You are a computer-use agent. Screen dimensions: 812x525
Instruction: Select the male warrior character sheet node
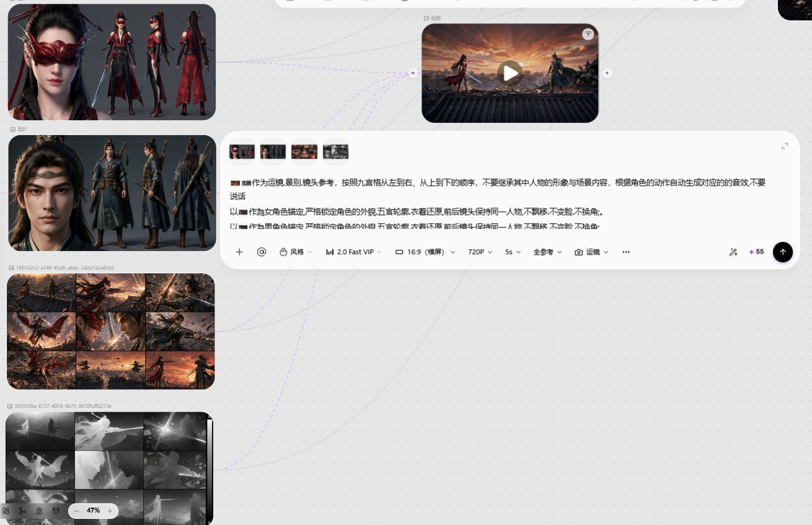[x=112, y=193]
